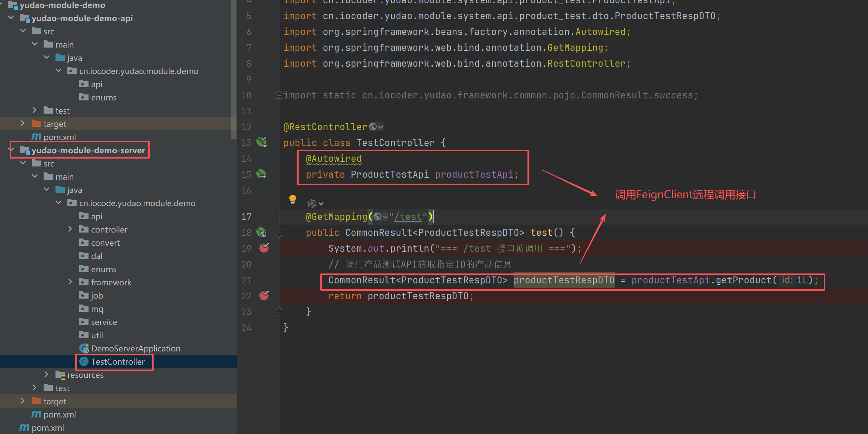Click the Spring bean gutter icon on line 13
Viewport: 868px width, 434px height.
point(262,142)
